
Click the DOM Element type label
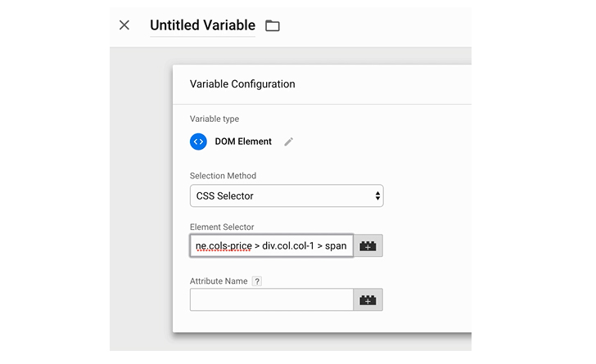point(243,142)
